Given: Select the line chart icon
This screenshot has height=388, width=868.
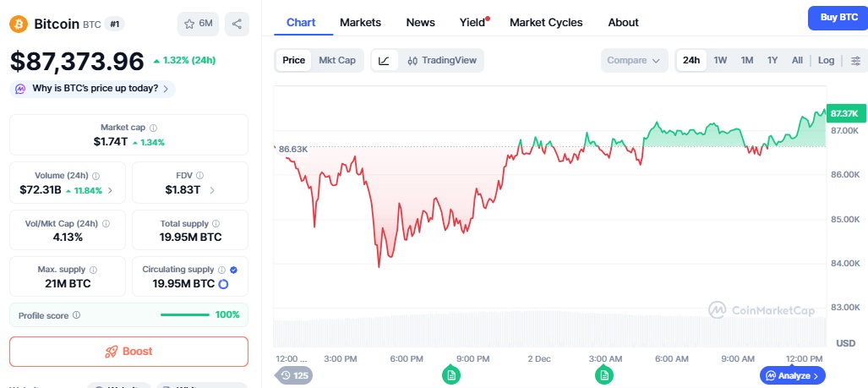Looking at the screenshot, I should click(385, 60).
